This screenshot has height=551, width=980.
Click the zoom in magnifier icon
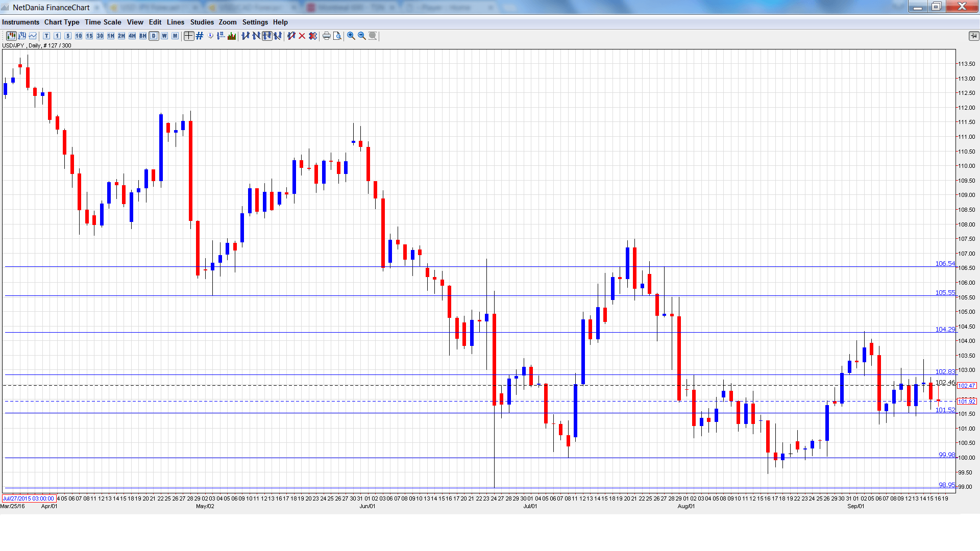click(x=351, y=36)
